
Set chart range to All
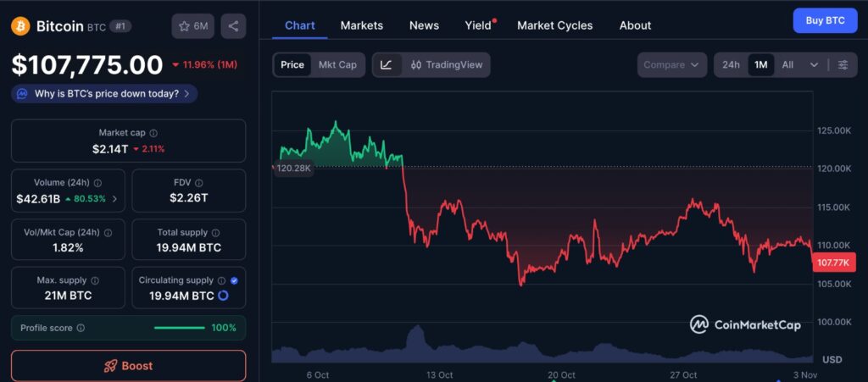(787, 64)
